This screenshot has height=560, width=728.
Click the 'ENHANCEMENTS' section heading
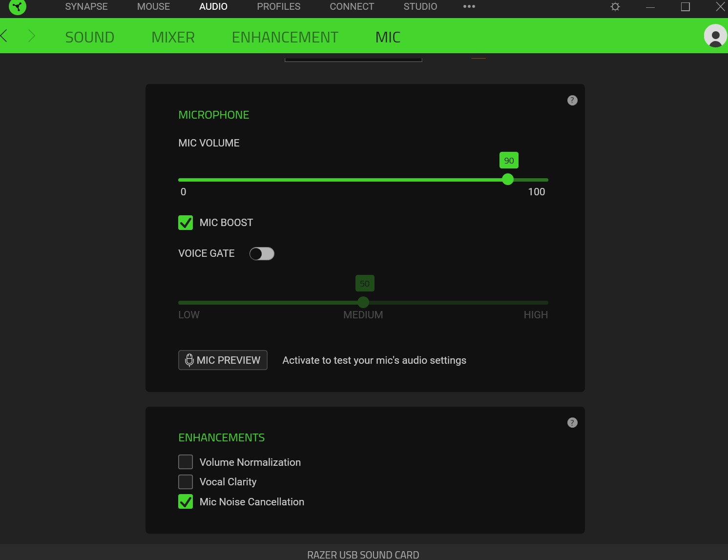click(222, 437)
